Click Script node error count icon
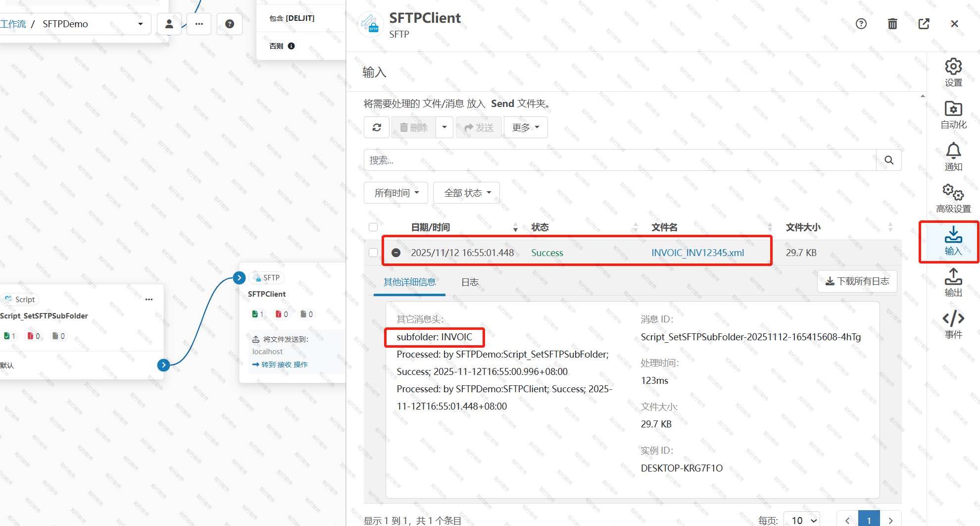 31,336
